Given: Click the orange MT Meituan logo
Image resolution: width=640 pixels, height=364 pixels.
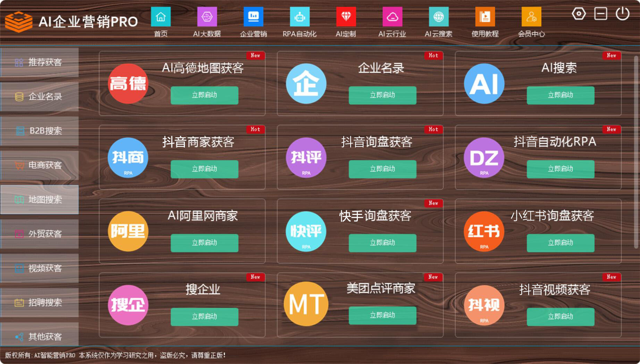Looking at the screenshot, I should tap(306, 304).
